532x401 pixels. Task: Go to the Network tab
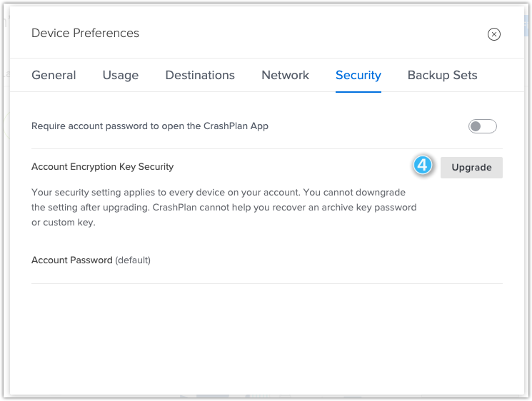click(285, 75)
